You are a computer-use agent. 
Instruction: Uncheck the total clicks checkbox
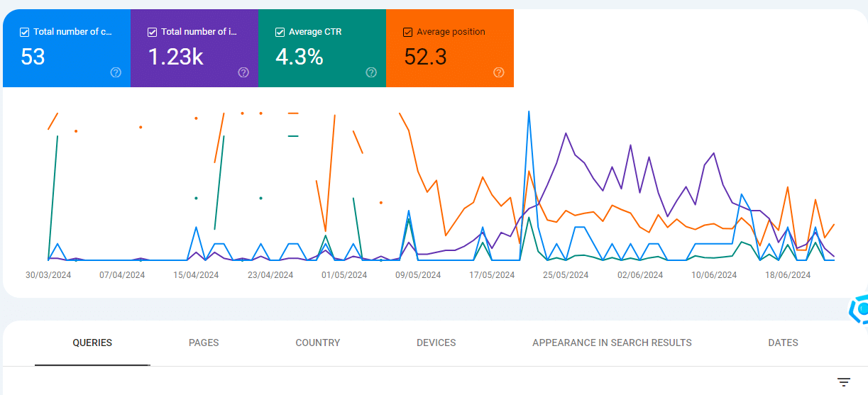coord(25,32)
